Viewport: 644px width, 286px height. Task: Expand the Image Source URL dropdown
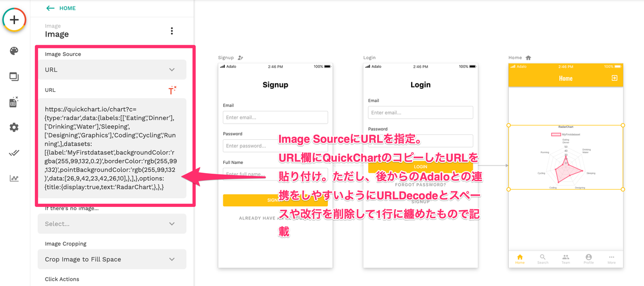(x=112, y=69)
